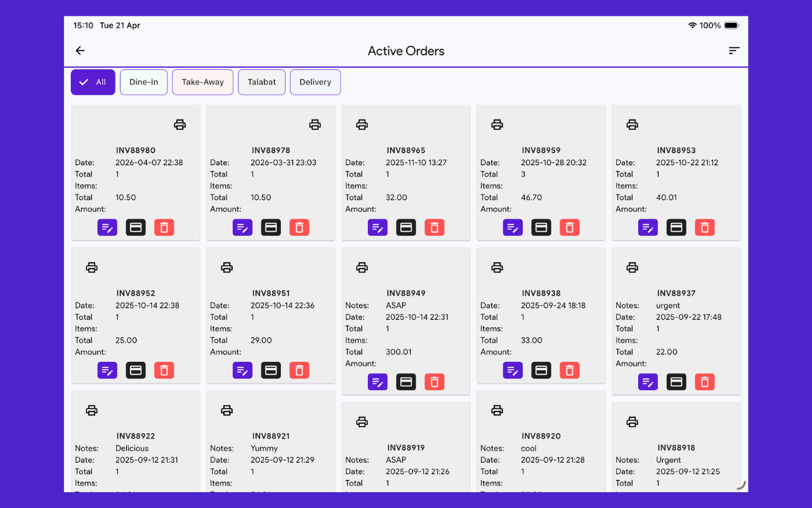Open payment for order INV88965
This screenshot has width=812, height=508.
tap(406, 227)
